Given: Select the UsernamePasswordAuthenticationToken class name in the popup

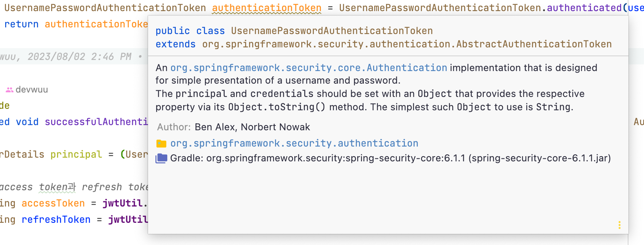Looking at the screenshot, I should point(331,31).
